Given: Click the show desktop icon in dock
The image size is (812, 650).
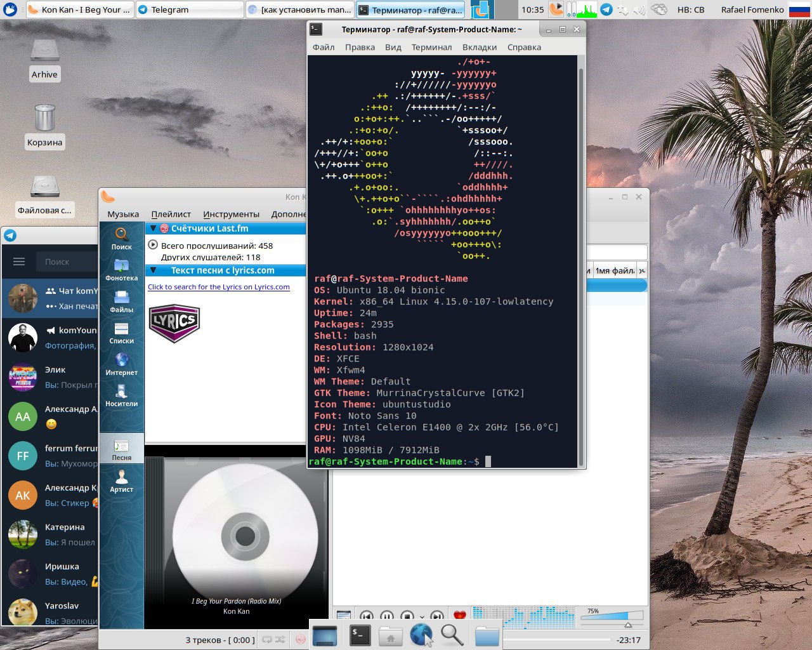Looking at the screenshot, I should click(325, 635).
